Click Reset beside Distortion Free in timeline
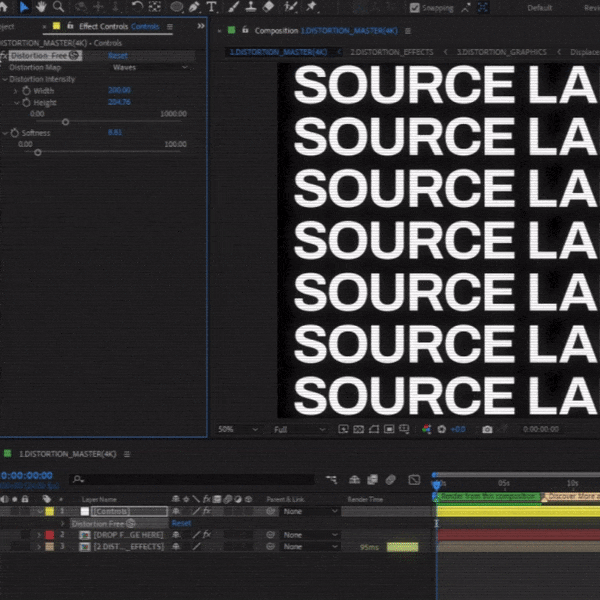 (181, 523)
